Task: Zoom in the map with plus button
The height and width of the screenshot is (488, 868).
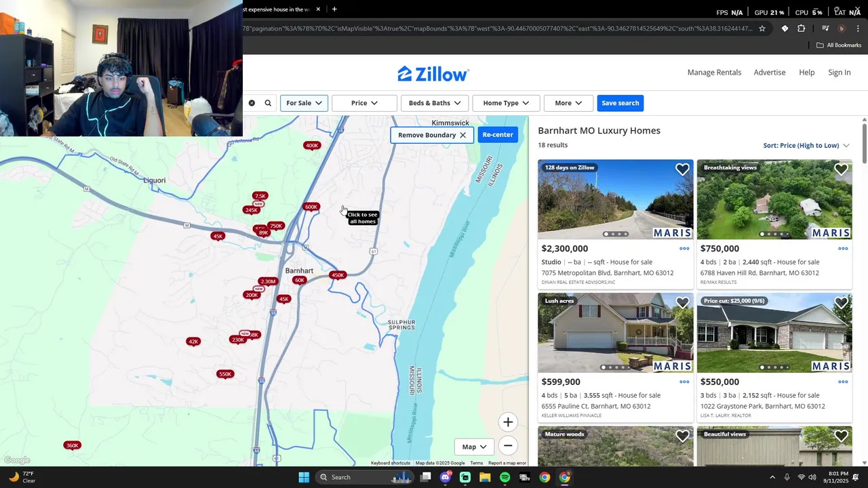Action: click(508, 422)
